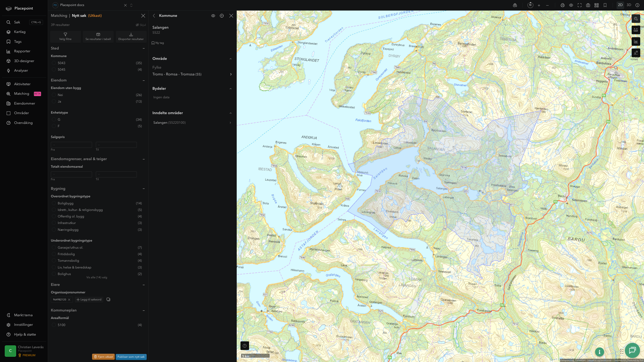This screenshot has height=362, width=644.
Task: Open the map statistics chart tool
Action: pos(636,41)
